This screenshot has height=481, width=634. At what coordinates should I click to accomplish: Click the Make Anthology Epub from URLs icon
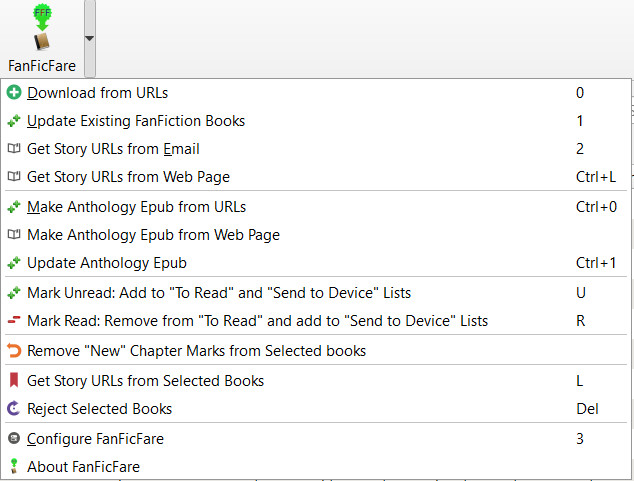(14, 207)
